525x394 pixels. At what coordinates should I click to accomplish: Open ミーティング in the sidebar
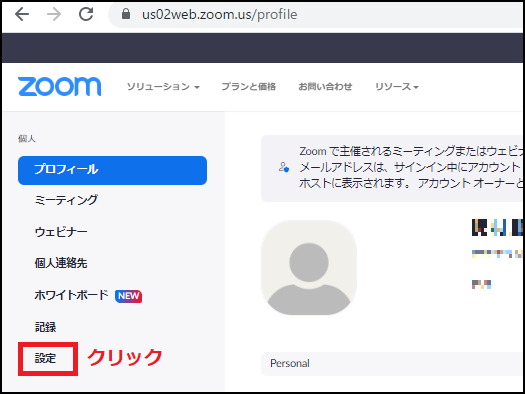point(66,200)
